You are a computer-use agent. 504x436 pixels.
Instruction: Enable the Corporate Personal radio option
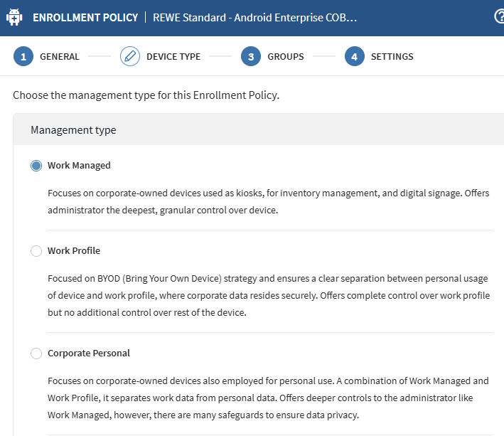point(36,353)
